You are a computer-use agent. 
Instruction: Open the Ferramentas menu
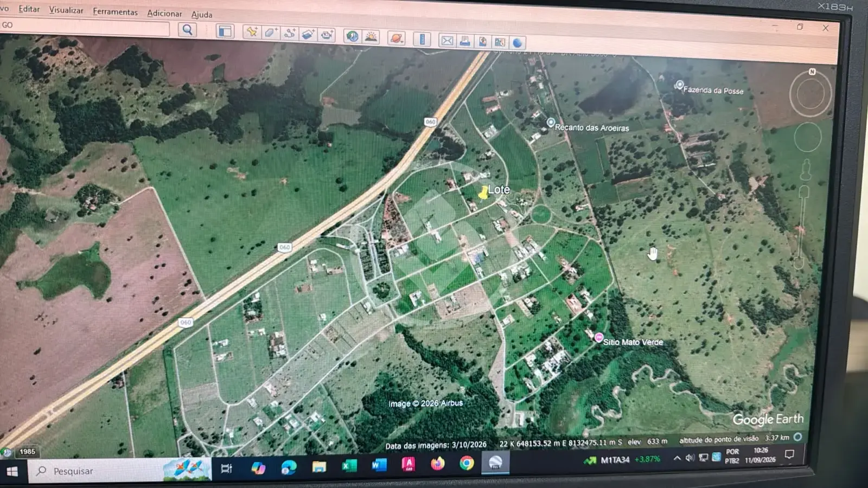click(x=115, y=11)
